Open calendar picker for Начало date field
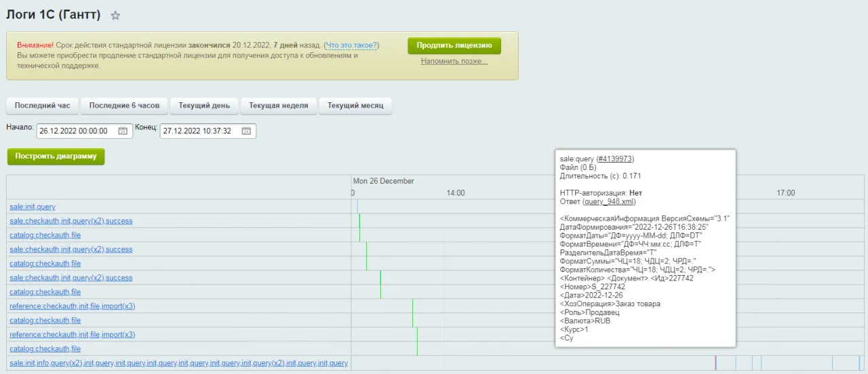This screenshot has height=374, width=868. point(123,131)
